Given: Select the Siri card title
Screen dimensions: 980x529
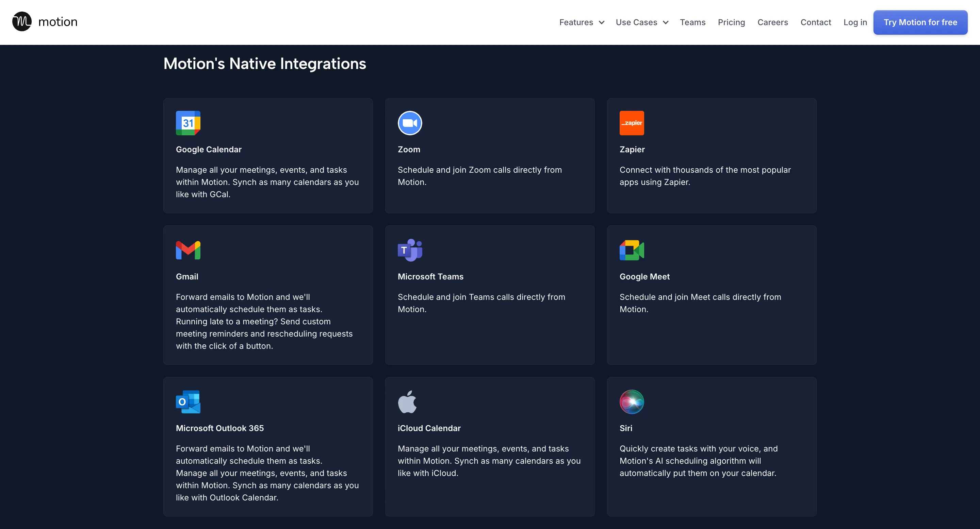Looking at the screenshot, I should click(x=626, y=428).
